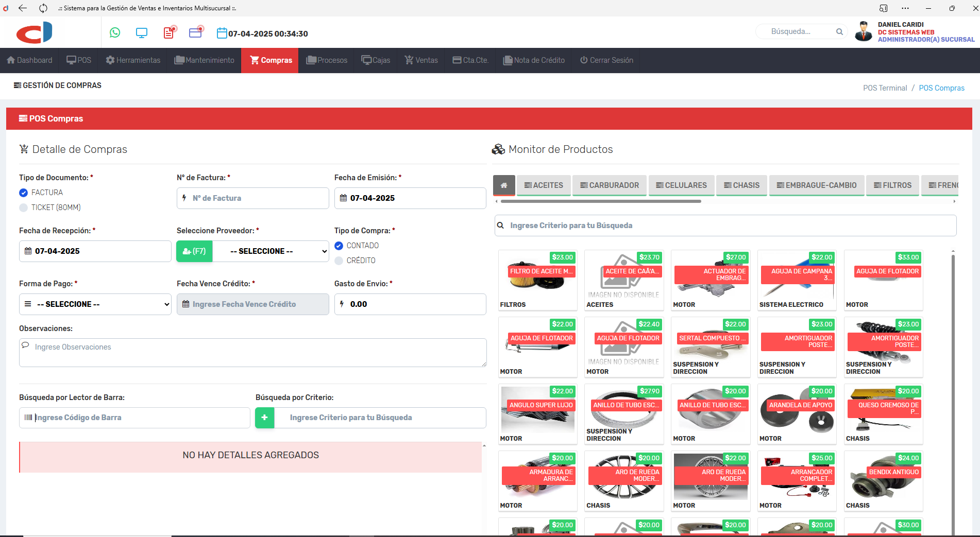Open the WhatsApp icon in header
The width and height of the screenshot is (980, 537).
point(115,33)
